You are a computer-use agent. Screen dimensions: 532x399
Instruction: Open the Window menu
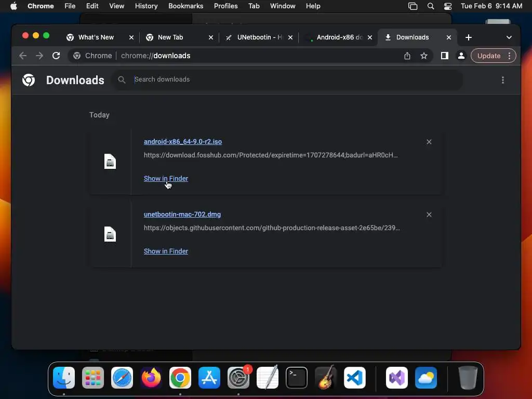[x=283, y=6]
